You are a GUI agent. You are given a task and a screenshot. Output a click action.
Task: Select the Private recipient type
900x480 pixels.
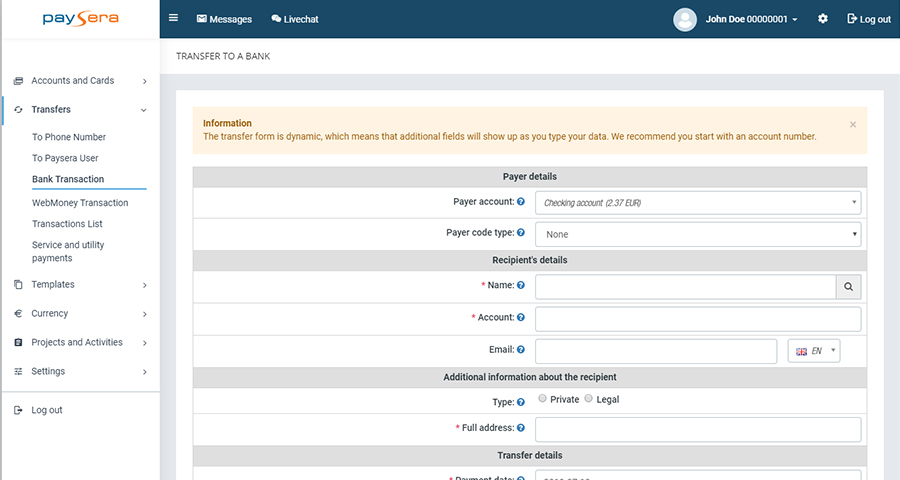click(542, 399)
